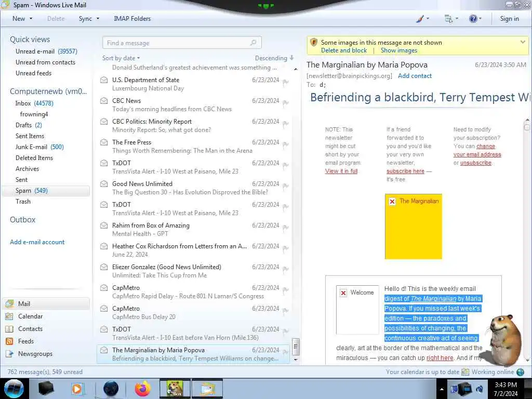Click the Windows Live Mail taskbar button

207,389
